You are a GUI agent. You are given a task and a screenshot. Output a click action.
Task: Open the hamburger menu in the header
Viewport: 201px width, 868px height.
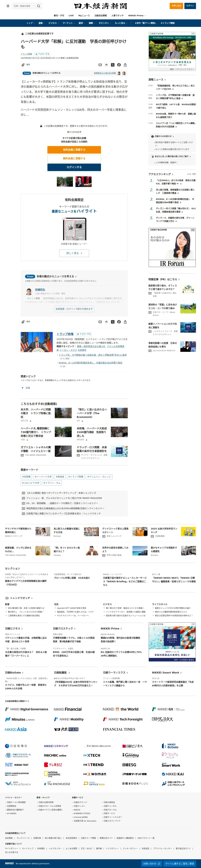point(8,6)
